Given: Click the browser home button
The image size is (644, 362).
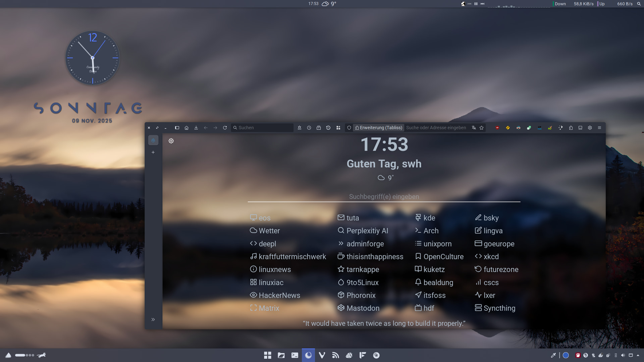Looking at the screenshot, I should click(x=186, y=128).
